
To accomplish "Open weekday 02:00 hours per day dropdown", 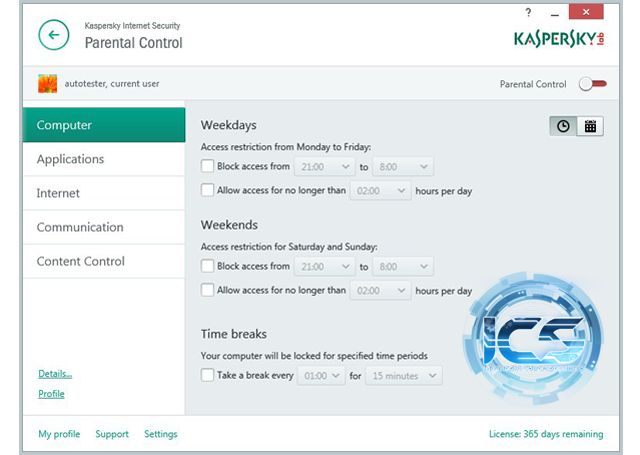I will click(x=380, y=191).
